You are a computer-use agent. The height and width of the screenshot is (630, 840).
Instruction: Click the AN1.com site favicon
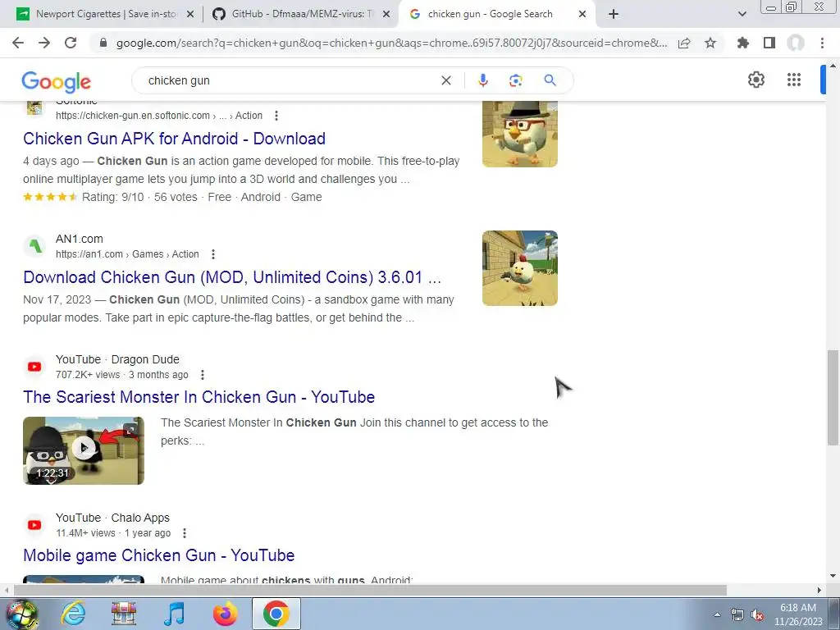(x=34, y=246)
